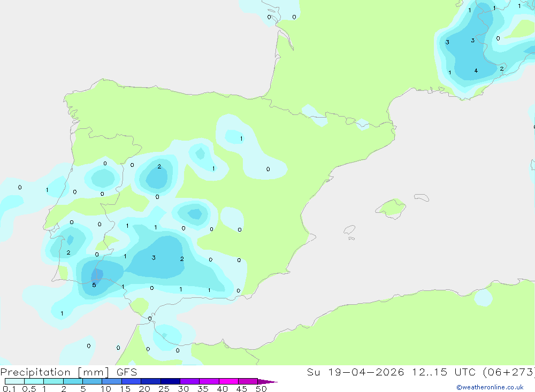
Task: Select the 15–20 mm royal blue legend swatch
Action: coord(132,381)
